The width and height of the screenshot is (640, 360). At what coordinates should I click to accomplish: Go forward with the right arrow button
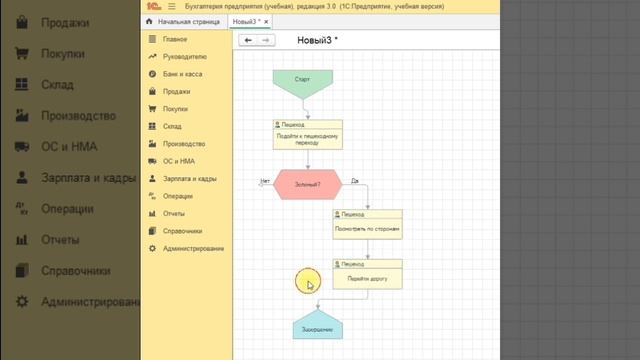coord(266,40)
